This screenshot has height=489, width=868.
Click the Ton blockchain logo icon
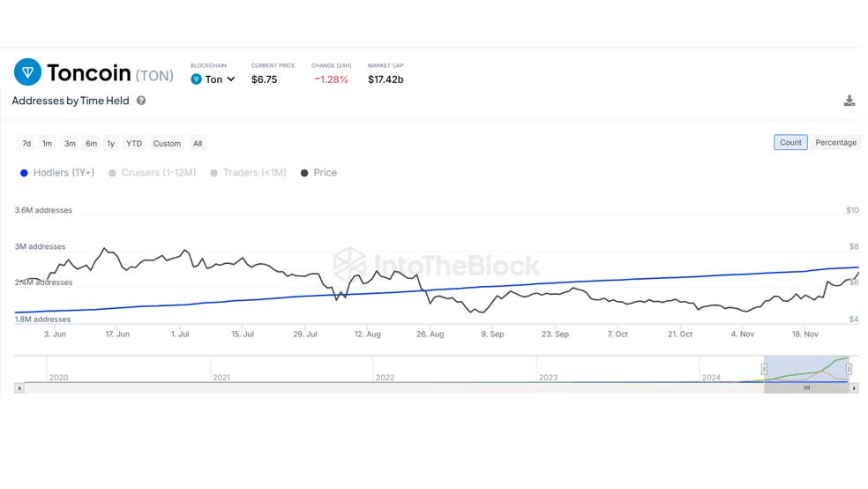(x=196, y=79)
